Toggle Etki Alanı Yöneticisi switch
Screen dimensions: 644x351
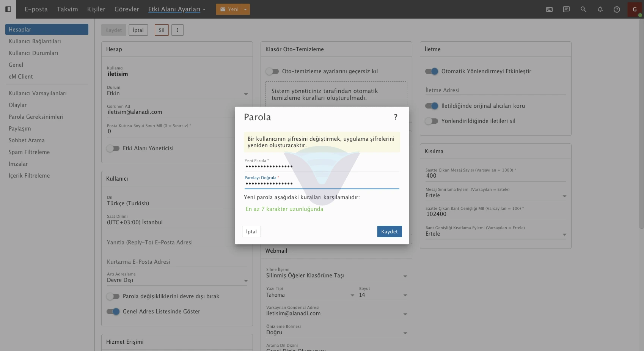(113, 148)
